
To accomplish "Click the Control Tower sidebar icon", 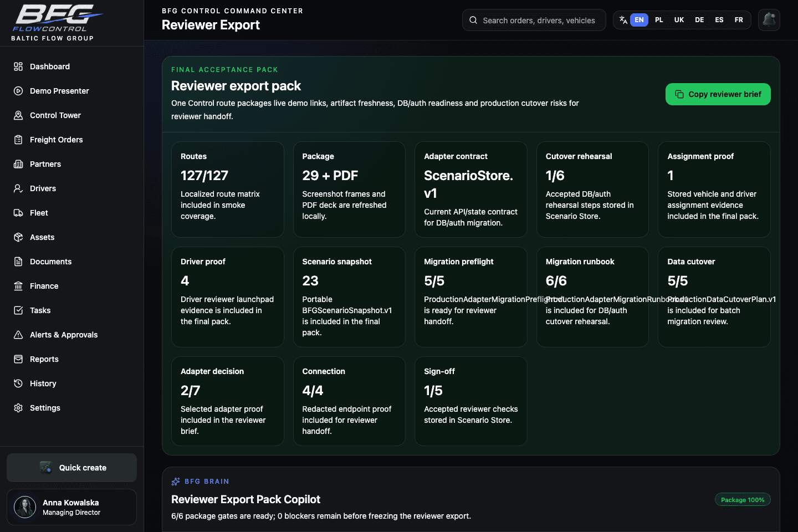I will click(x=18, y=115).
